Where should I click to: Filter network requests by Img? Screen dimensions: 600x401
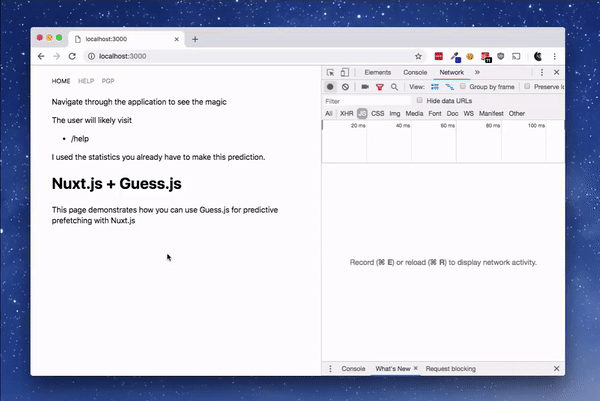pos(395,114)
